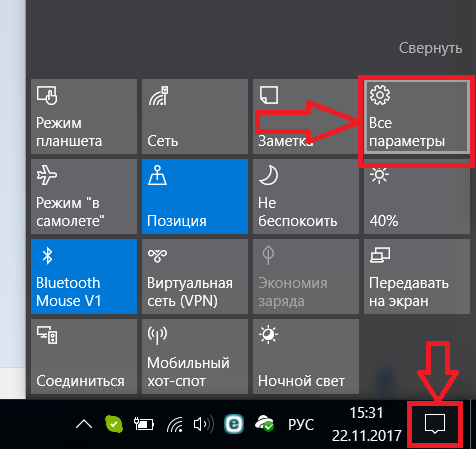The image size is (476, 449).
Task: Open the Action Center notification icon
Action: (x=435, y=424)
